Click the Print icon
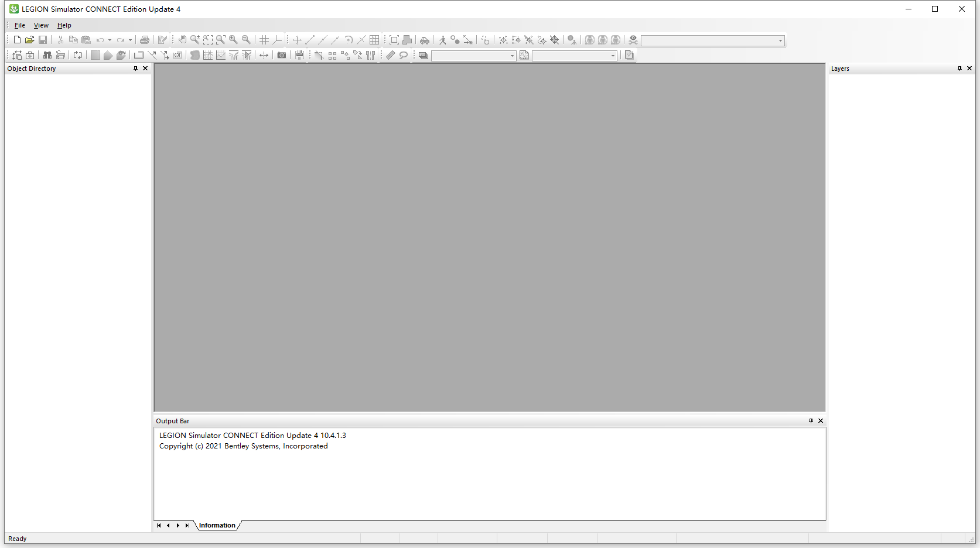The width and height of the screenshot is (980, 548). point(144,40)
